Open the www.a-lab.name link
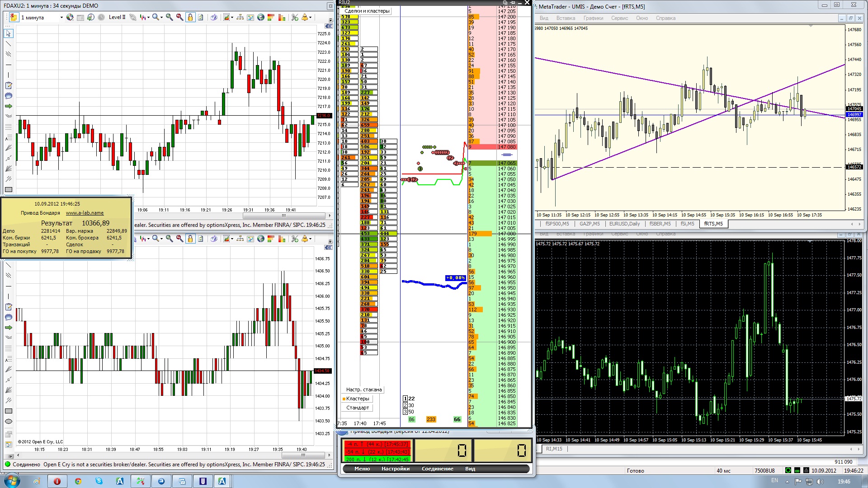 click(x=85, y=213)
